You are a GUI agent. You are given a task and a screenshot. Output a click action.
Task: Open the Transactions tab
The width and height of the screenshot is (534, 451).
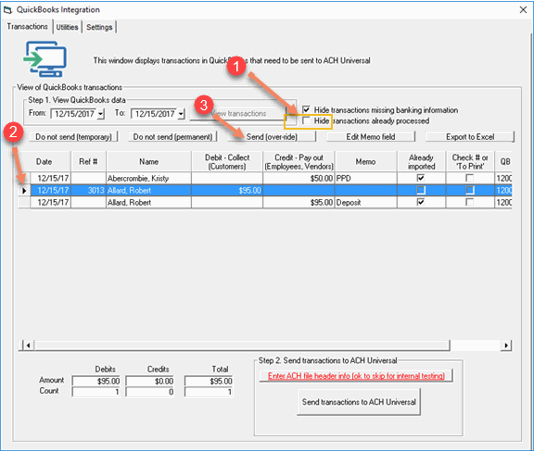27,27
